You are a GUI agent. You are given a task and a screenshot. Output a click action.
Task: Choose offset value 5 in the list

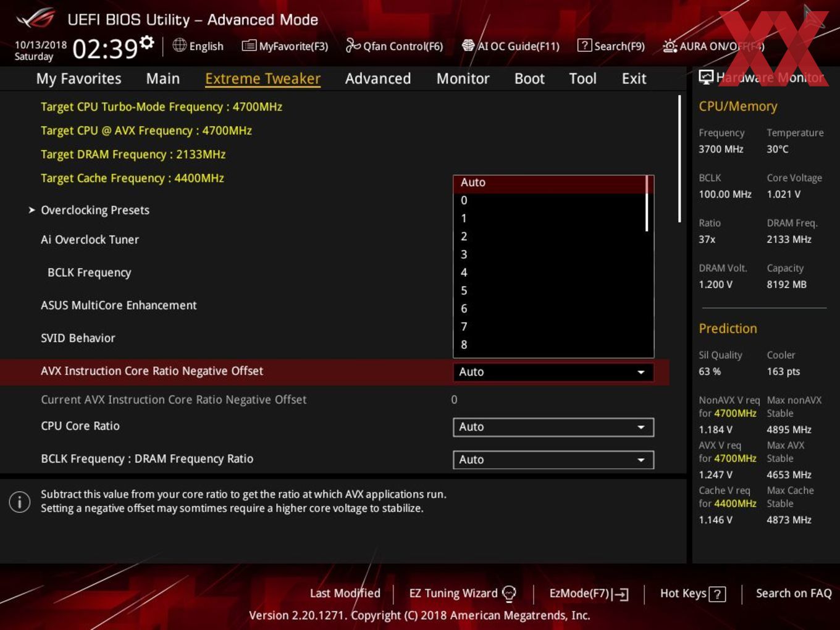click(550, 290)
